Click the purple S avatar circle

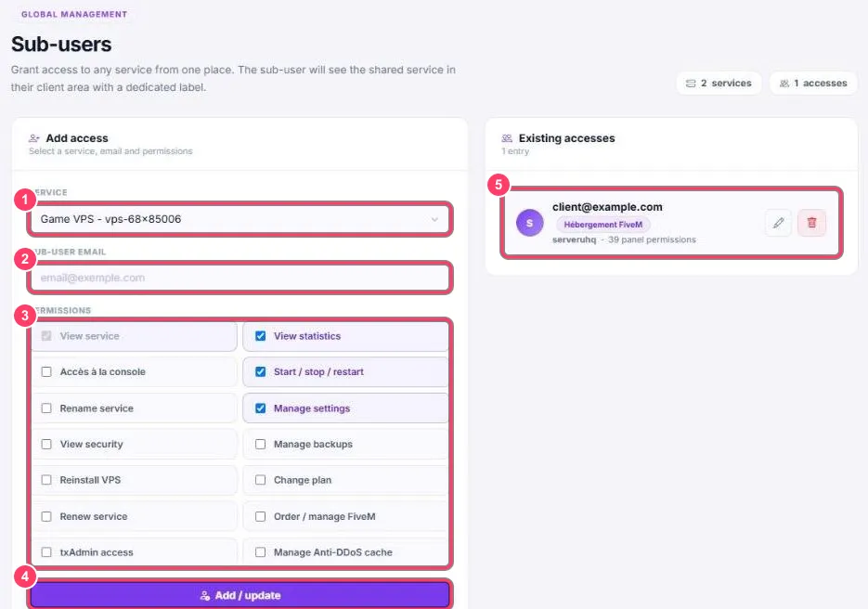click(x=530, y=223)
